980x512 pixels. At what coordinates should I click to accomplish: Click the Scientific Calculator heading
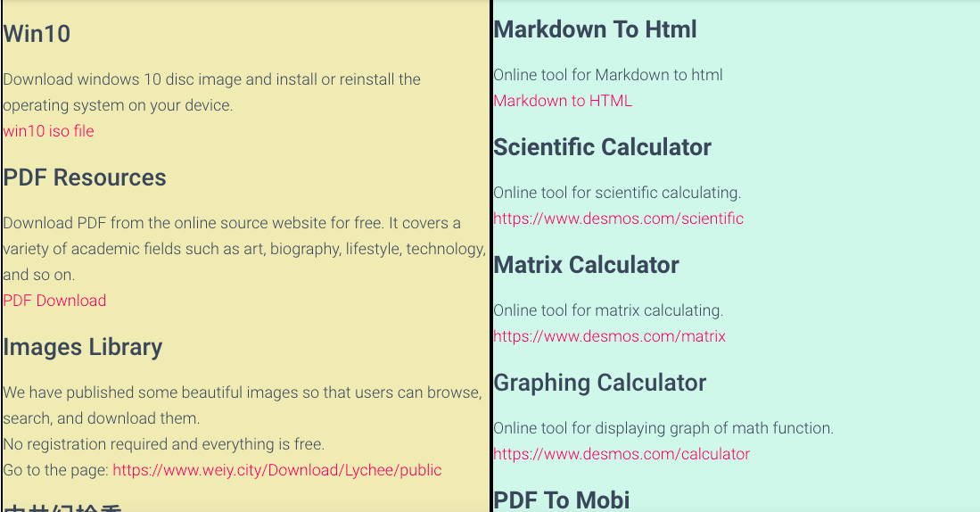tap(603, 147)
